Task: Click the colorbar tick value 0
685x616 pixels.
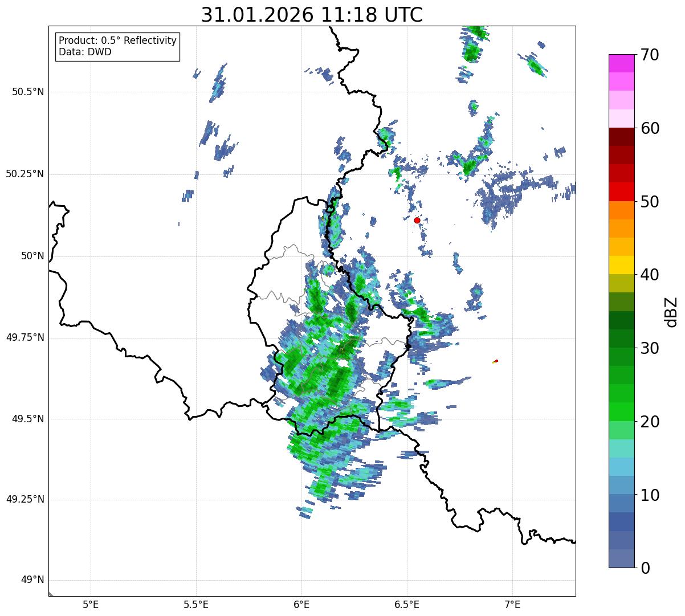Action: [x=645, y=568]
